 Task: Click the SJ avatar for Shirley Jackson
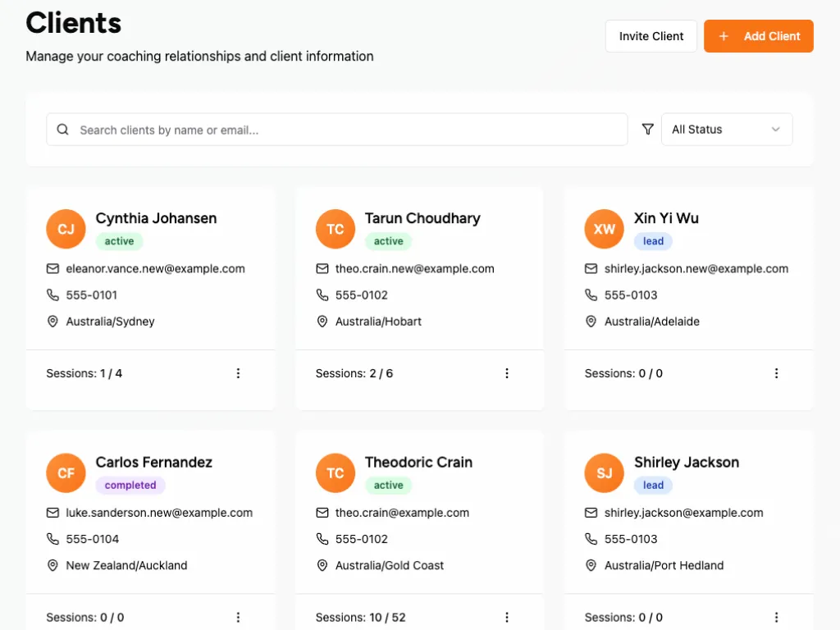605,473
